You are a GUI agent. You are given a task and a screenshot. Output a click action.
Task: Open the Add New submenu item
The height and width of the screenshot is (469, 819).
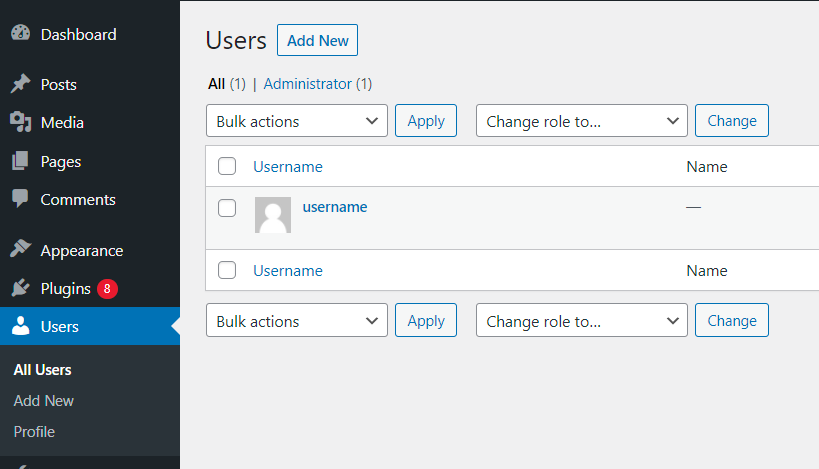click(x=44, y=401)
